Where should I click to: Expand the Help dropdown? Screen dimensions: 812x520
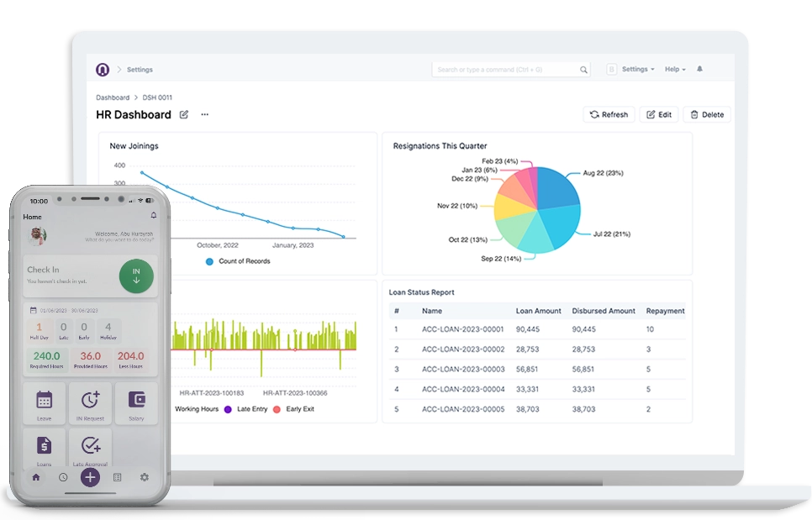(675, 70)
